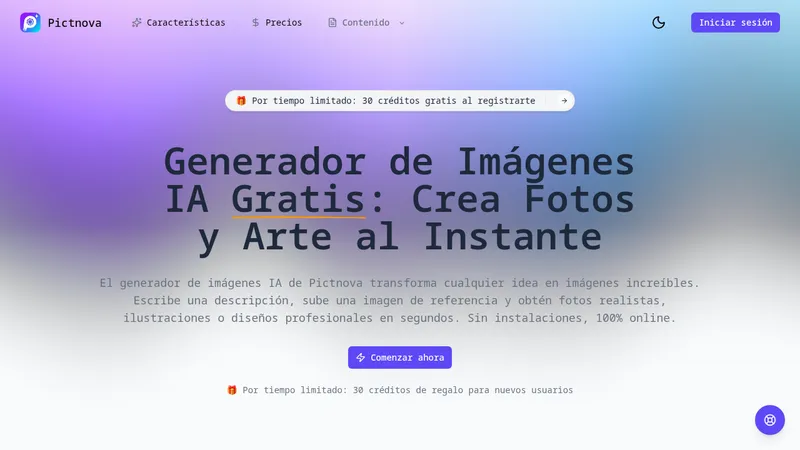The image size is (800, 450).
Task: Expand the Contenido dropdown chevron
Action: (402, 23)
